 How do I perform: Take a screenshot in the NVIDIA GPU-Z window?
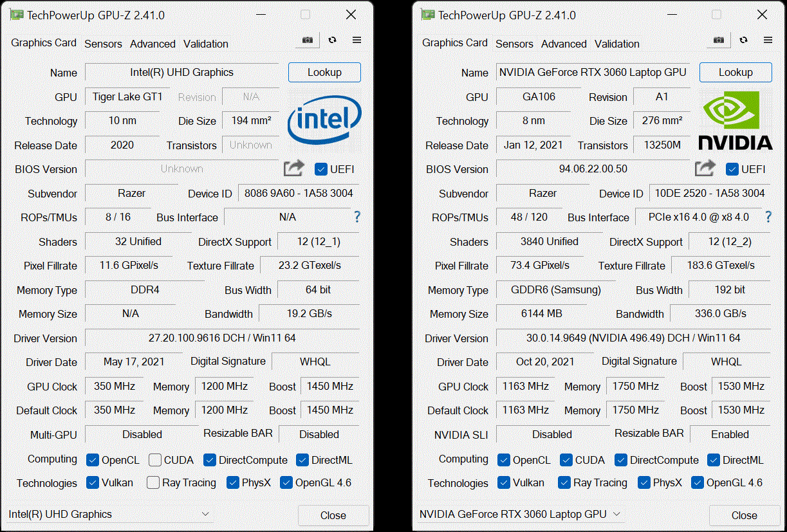point(719,40)
